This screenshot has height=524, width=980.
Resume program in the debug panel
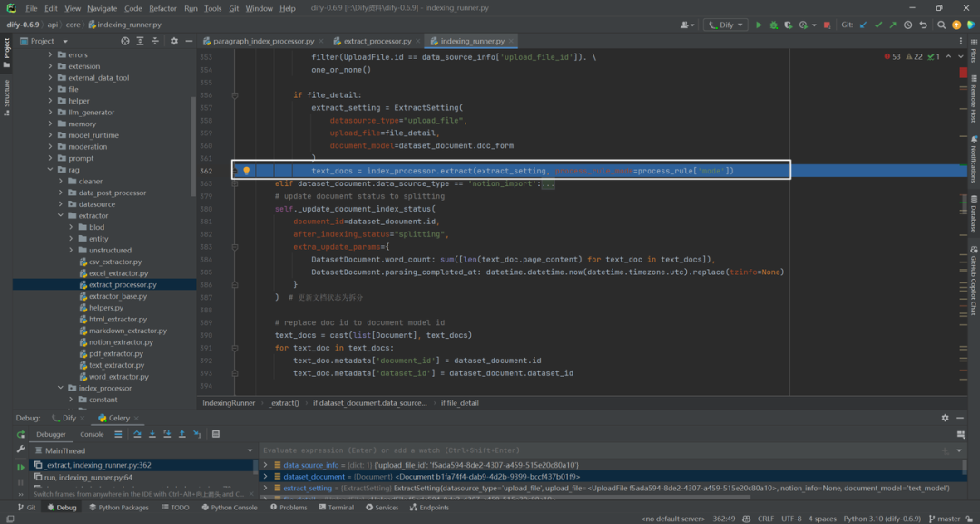pos(21,467)
